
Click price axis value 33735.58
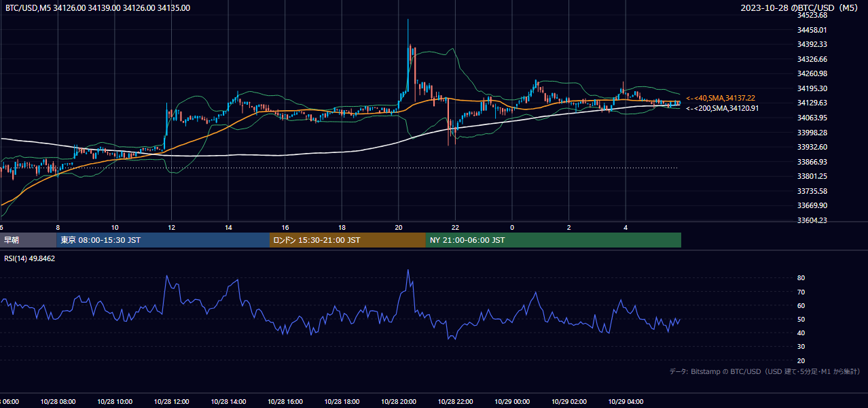812,191
